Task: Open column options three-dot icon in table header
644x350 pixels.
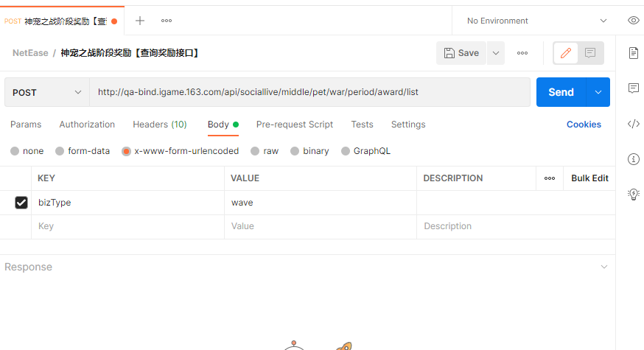Action: pyautogui.click(x=550, y=178)
